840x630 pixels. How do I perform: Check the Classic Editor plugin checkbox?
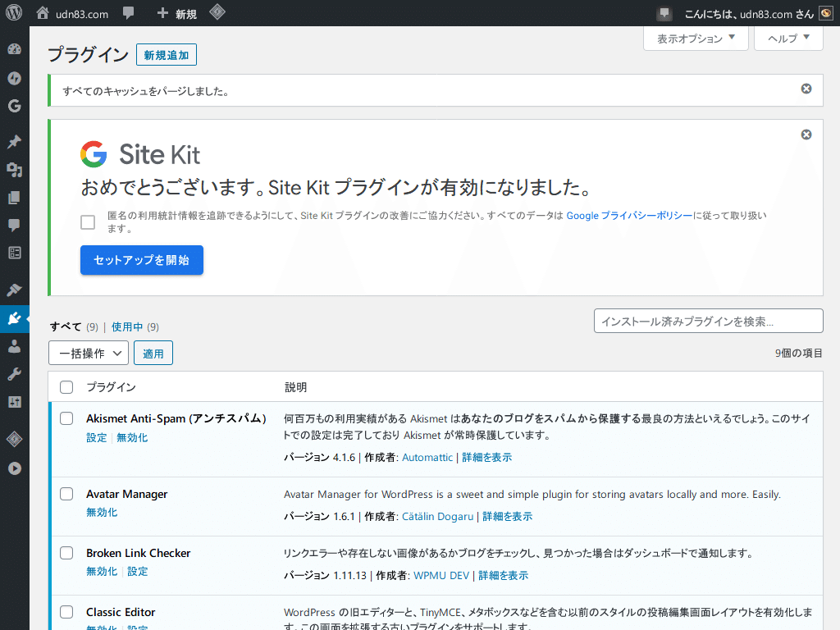click(x=66, y=612)
